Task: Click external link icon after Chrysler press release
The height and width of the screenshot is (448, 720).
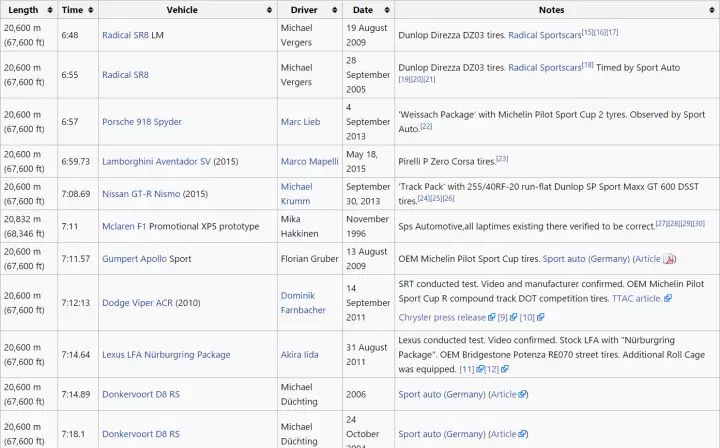Action: pos(491,317)
